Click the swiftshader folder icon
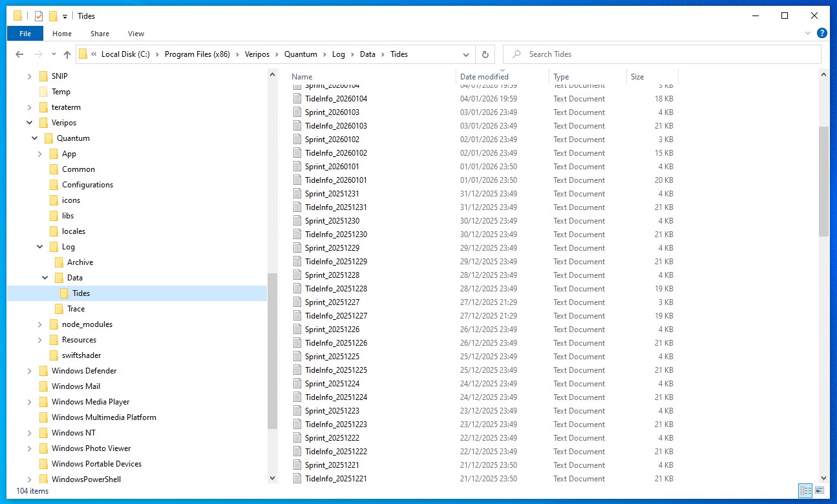Image resolution: width=837 pixels, height=504 pixels. (x=54, y=355)
